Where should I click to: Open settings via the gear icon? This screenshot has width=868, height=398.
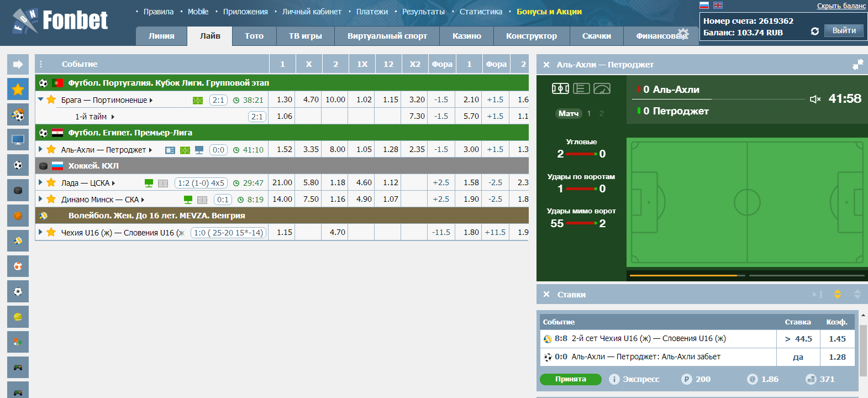[683, 33]
